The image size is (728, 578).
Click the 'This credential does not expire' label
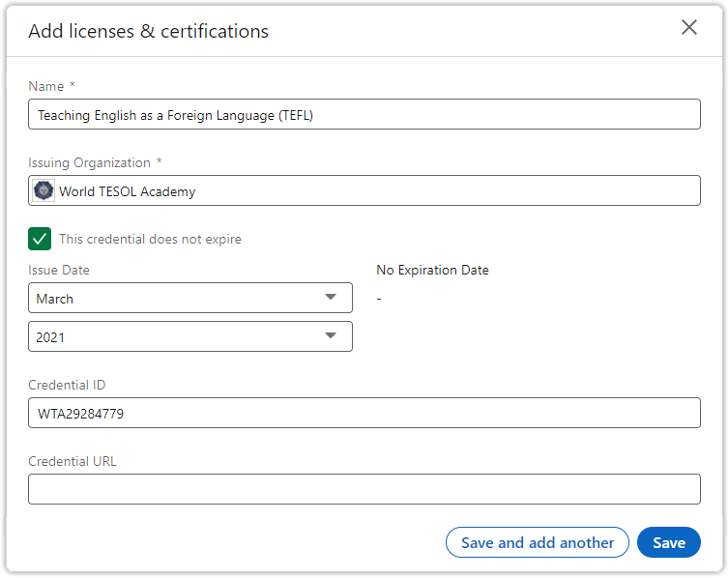click(150, 239)
